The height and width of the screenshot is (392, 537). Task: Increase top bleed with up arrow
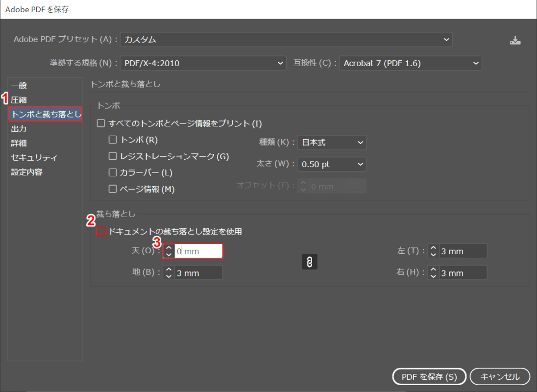click(169, 248)
